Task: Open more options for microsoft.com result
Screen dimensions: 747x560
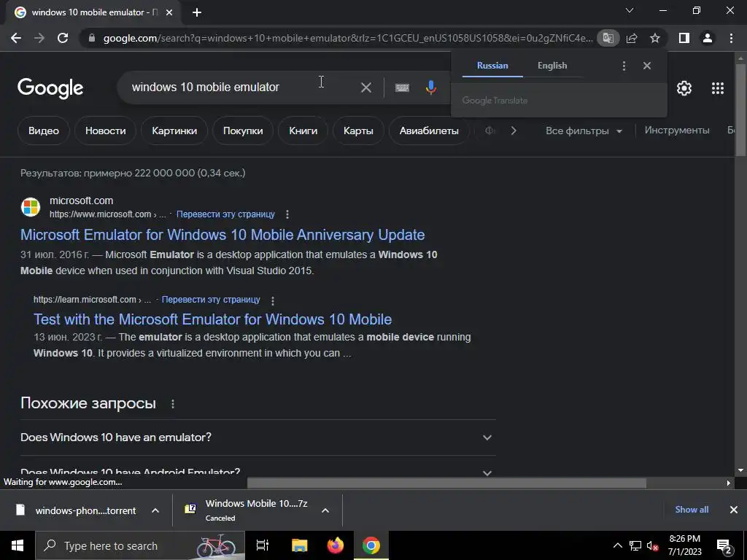Action: coord(287,215)
